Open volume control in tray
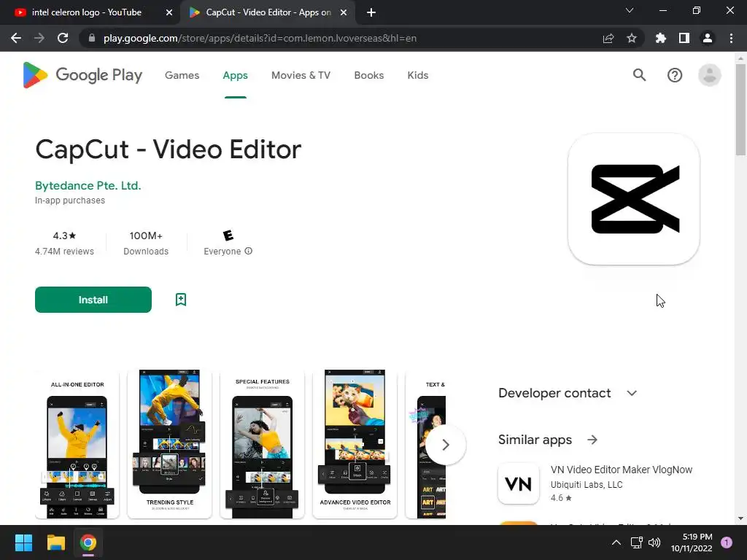The image size is (747, 560). coord(654,542)
